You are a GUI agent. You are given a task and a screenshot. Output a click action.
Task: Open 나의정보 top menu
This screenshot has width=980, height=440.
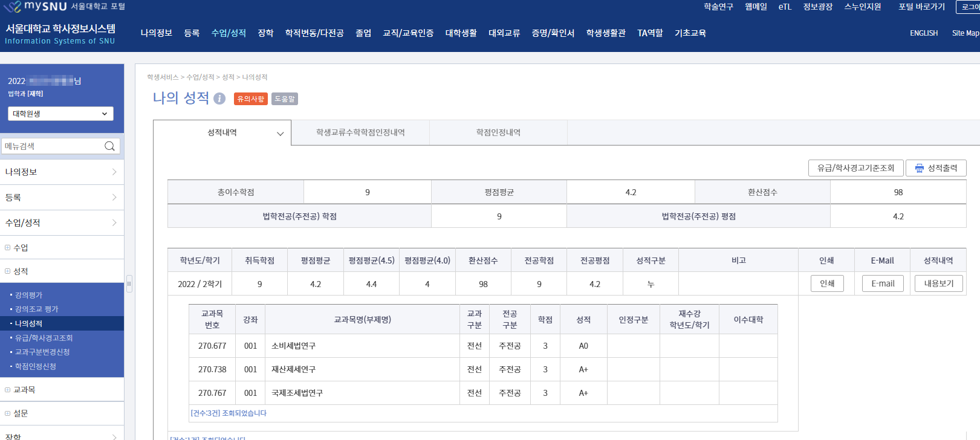(157, 33)
